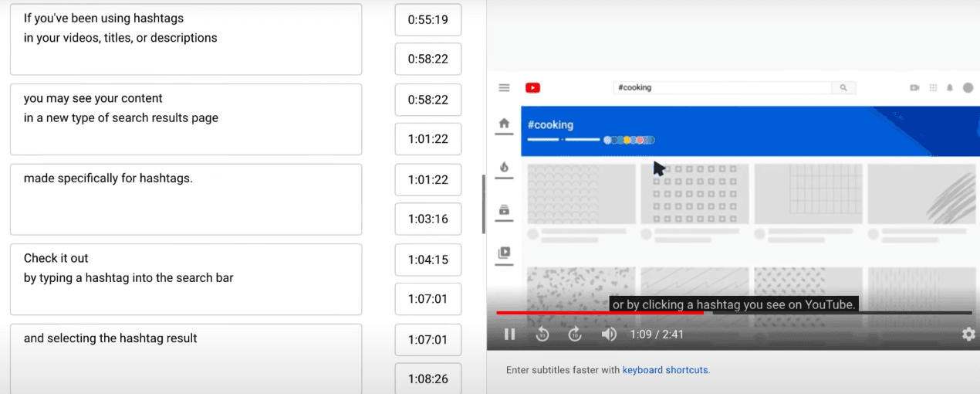This screenshot has height=394, width=980.
Task: Click the red video progress bar
Action: 599,313
